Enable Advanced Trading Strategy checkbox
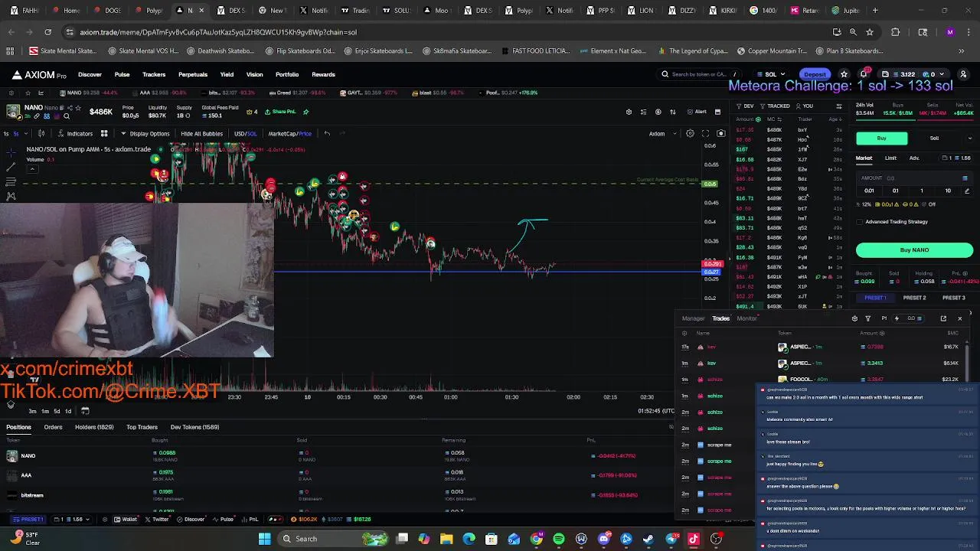 coord(859,222)
